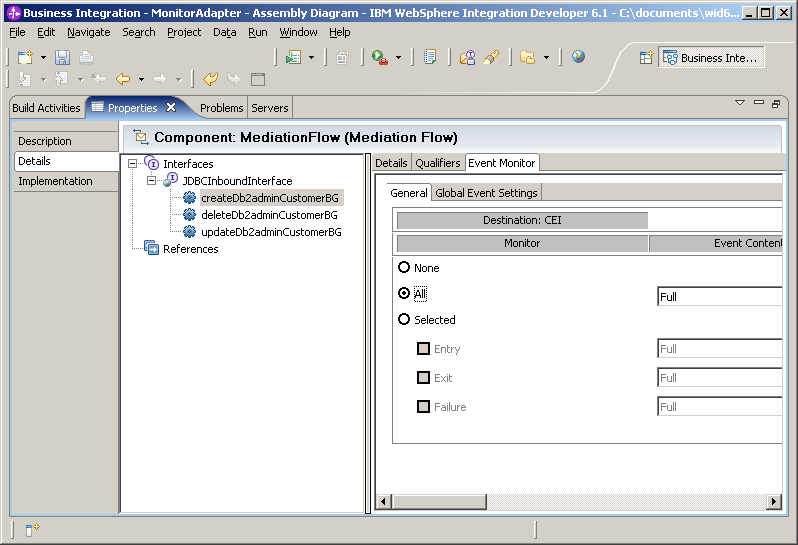
Task: Click the window toolbar icon after Redo
Action: [x=258, y=79]
